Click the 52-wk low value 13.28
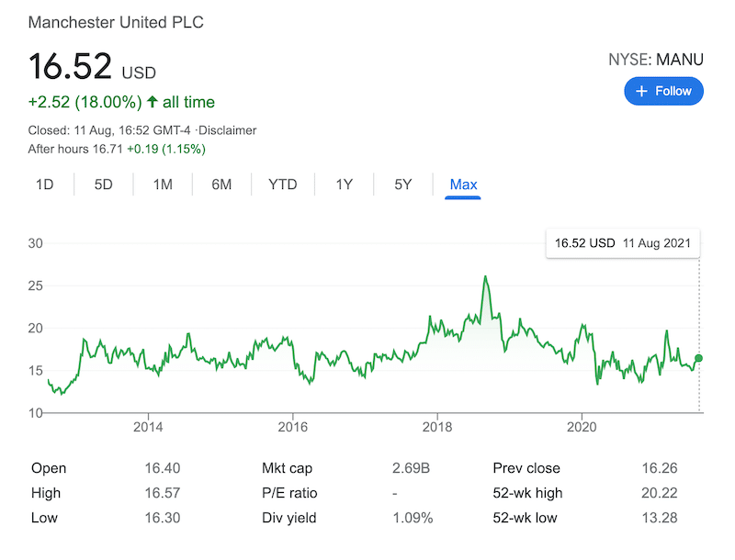Screen dimensions: 735x560 (x=660, y=518)
